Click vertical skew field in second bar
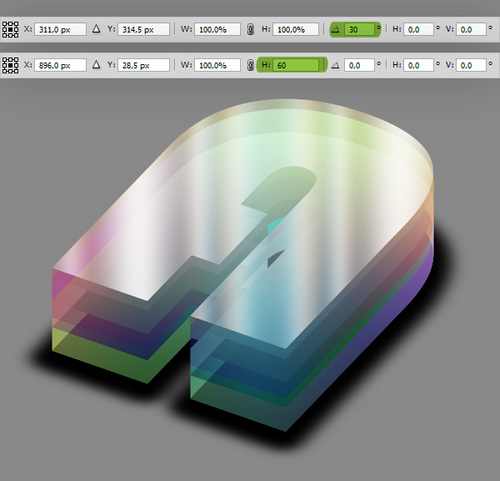This screenshot has width=500, height=481. click(x=471, y=65)
